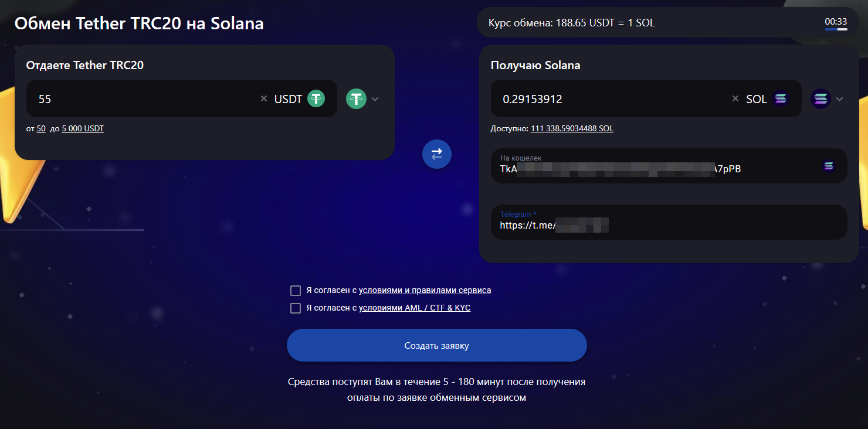Clear the SOL amount with the X icon
This screenshot has width=868, height=429.
coord(735,99)
